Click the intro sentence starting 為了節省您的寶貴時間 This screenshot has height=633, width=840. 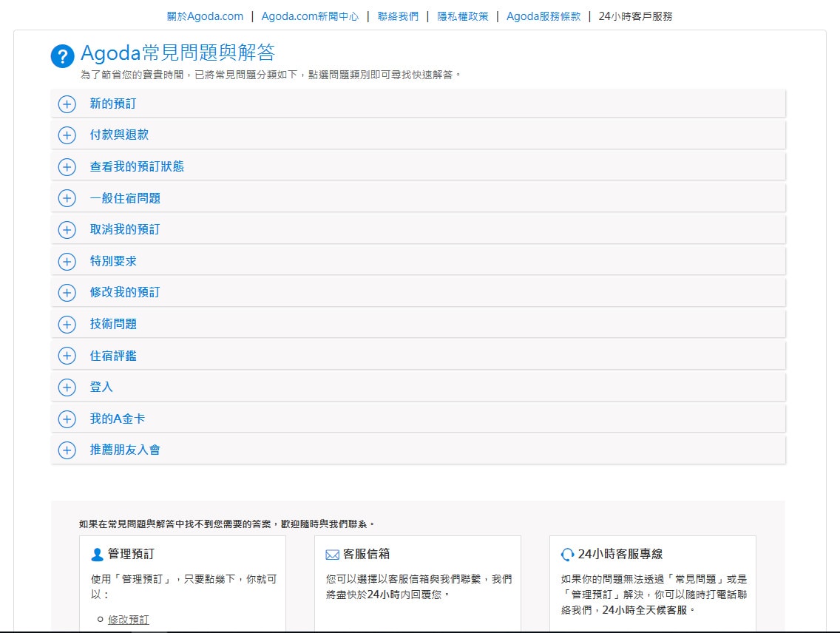(271, 75)
